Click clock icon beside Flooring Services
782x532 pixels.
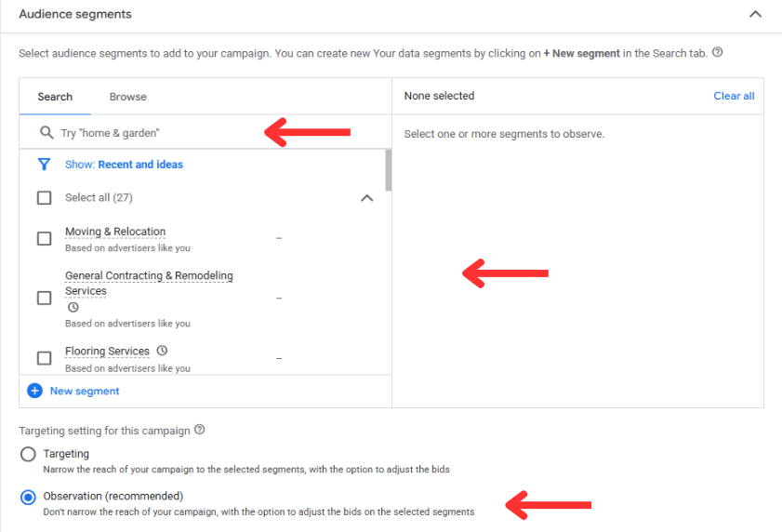click(x=162, y=351)
